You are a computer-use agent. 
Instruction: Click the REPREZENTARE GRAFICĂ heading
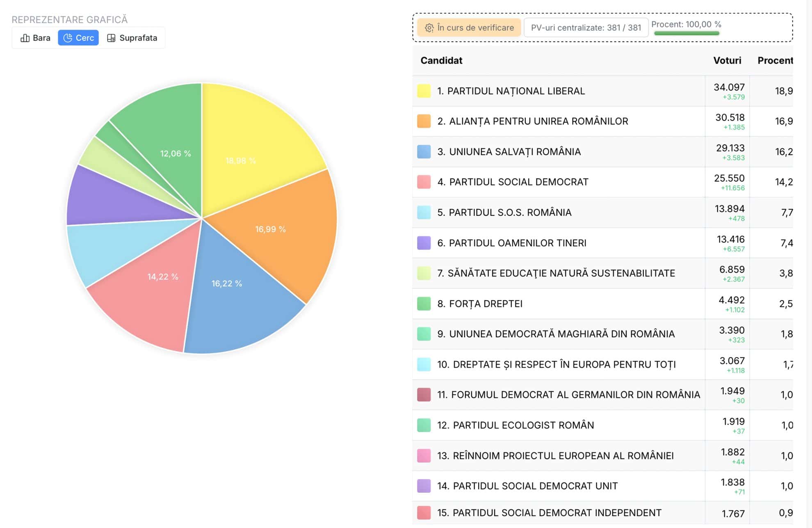click(x=69, y=20)
